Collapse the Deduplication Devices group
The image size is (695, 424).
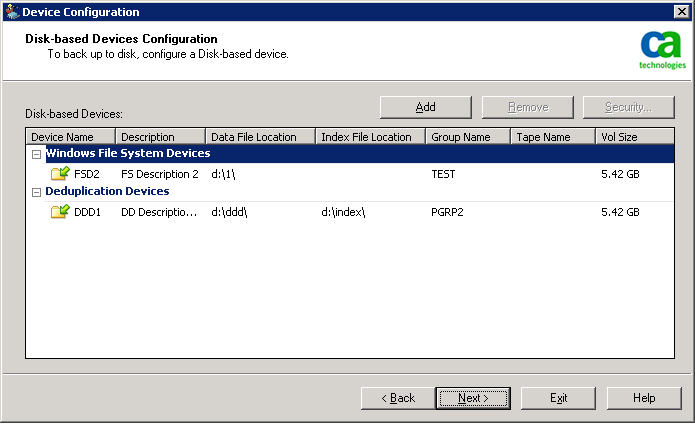click(37, 191)
